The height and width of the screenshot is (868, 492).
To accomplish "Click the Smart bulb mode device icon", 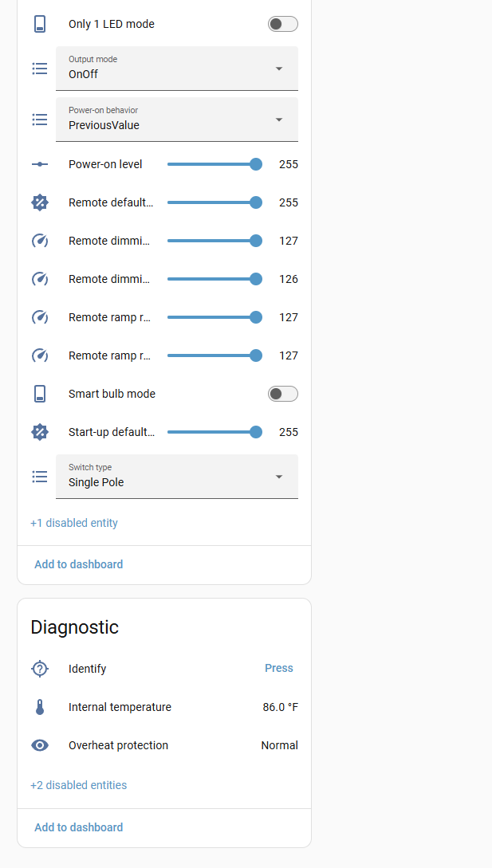I will [x=40, y=394].
